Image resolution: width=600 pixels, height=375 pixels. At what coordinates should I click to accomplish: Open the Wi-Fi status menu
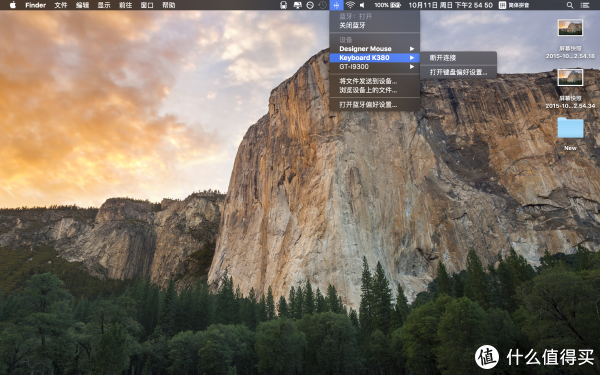pos(350,5)
